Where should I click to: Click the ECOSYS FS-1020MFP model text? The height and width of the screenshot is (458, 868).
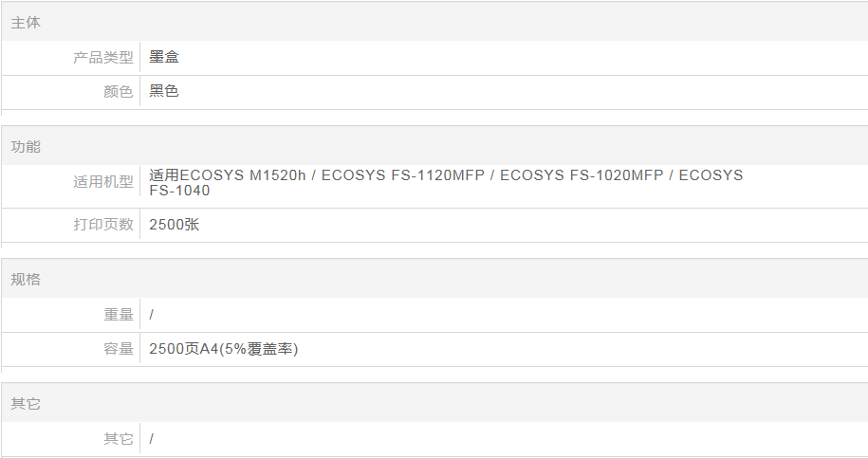(582, 175)
